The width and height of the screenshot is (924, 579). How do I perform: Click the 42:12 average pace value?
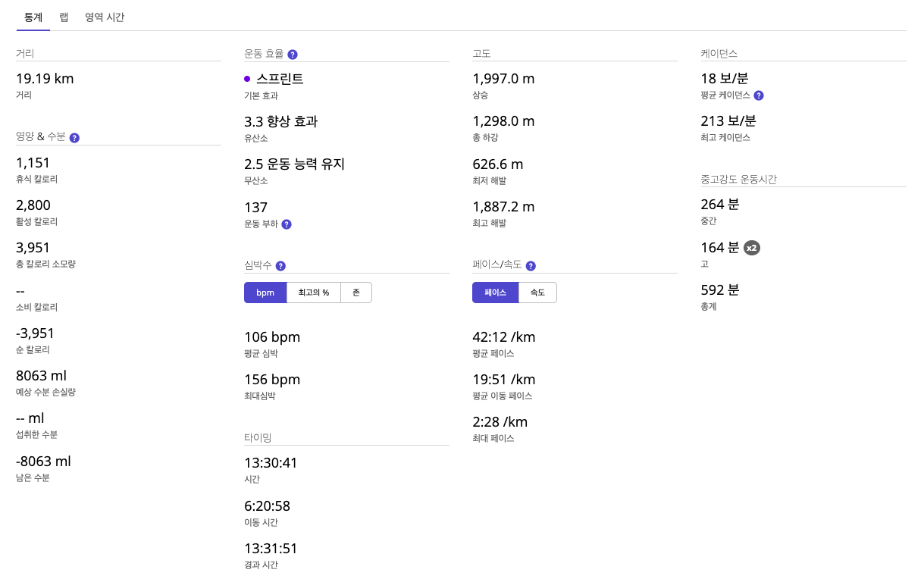[x=503, y=336]
